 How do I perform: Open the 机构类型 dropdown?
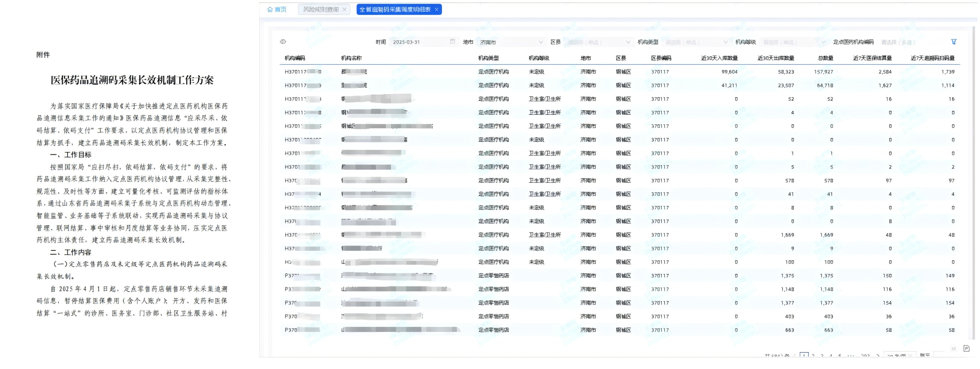[x=696, y=42]
